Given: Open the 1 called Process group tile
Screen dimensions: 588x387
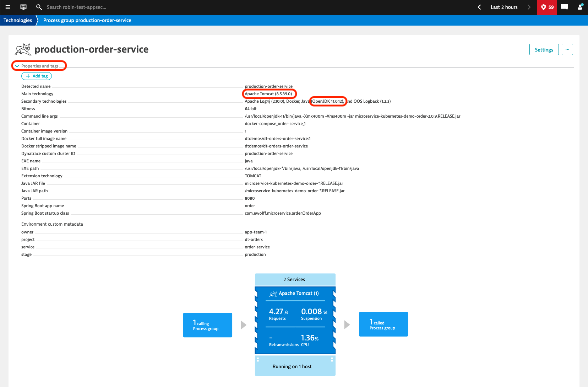Looking at the screenshot, I should (x=383, y=324).
